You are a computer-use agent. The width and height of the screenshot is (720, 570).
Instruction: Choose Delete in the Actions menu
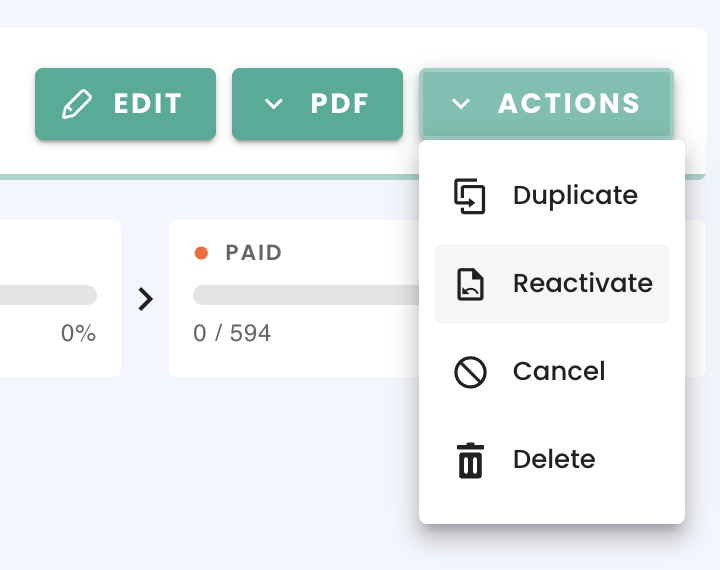(x=552, y=460)
